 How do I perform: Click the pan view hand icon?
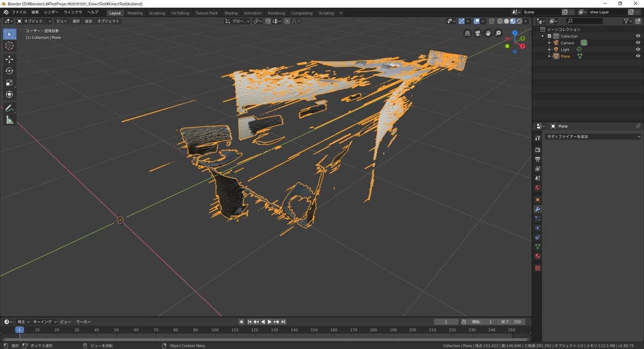coord(488,33)
